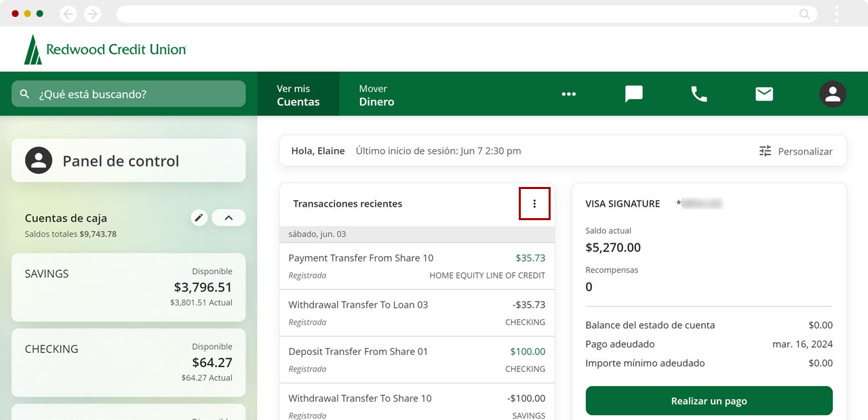Viewport: 868px width, 420px height.
Task: Open Transacciones recientes three-dot menu
Action: click(x=534, y=204)
